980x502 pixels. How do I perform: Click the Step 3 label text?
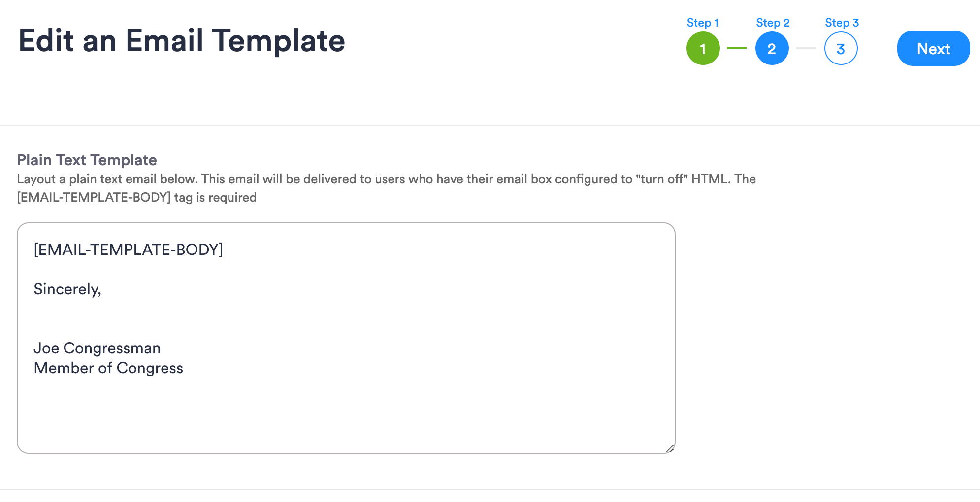coord(842,23)
